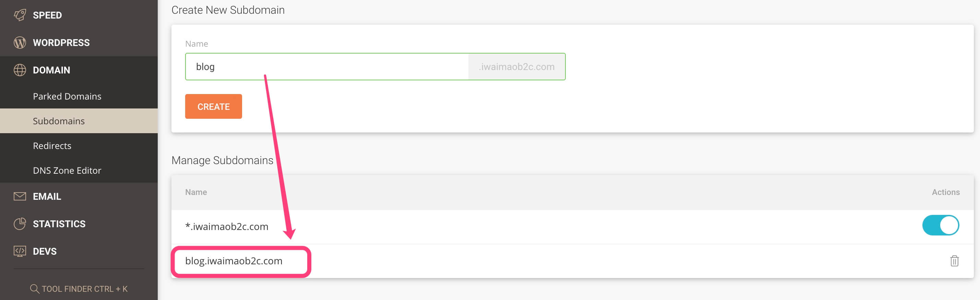The height and width of the screenshot is (300, 980).
Task: Delete the blog.iwaimaob2c.com subdomain via trash icon
Action: coord(954,261)
